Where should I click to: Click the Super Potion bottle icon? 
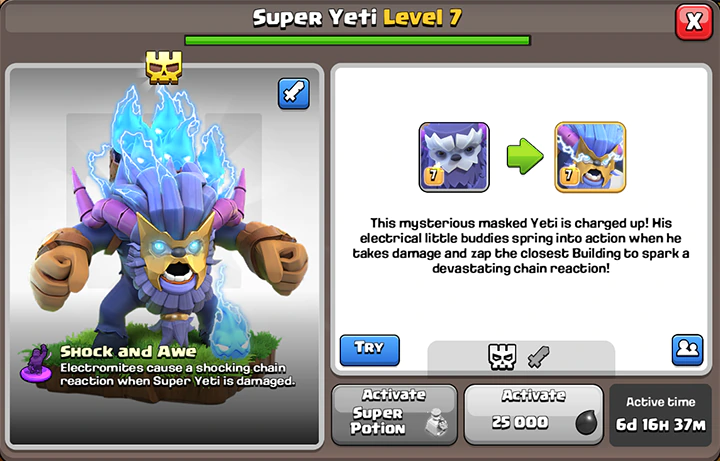point(436,422)
